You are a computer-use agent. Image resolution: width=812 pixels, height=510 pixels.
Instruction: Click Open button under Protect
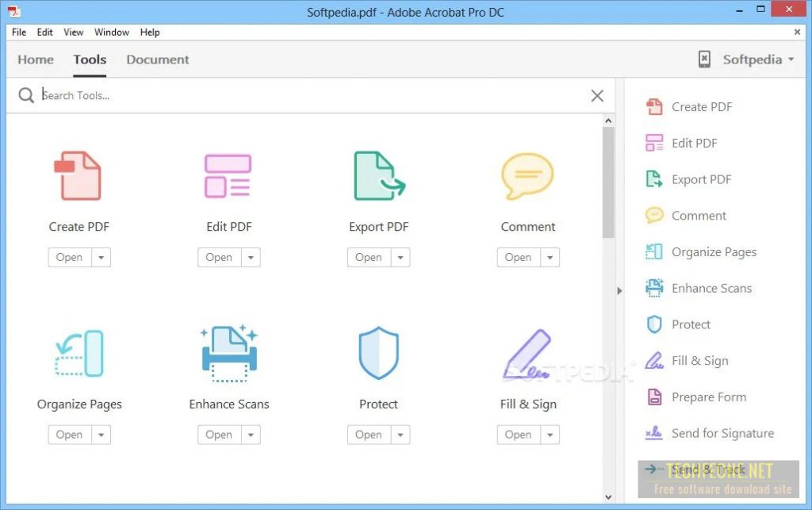(370, 435)
